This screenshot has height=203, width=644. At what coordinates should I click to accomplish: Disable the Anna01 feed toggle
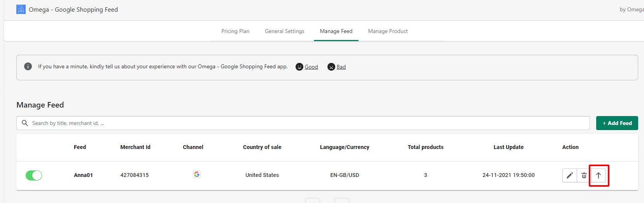click(34, 175)
